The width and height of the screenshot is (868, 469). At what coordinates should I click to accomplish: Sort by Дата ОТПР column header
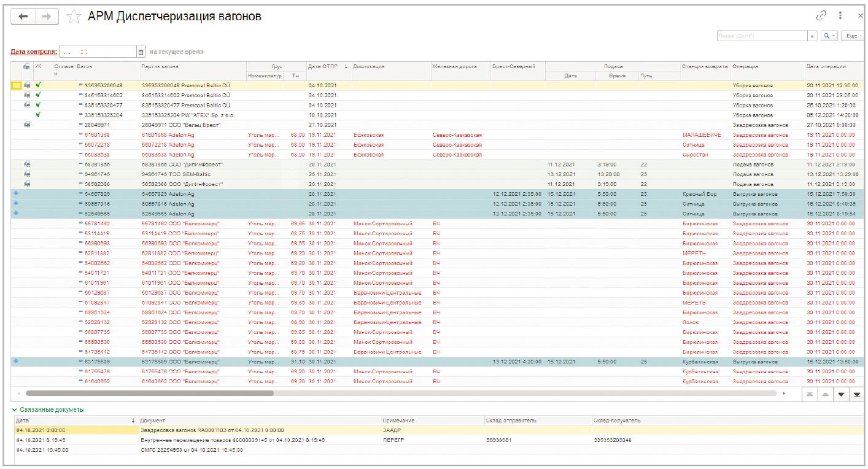point(324,66)
